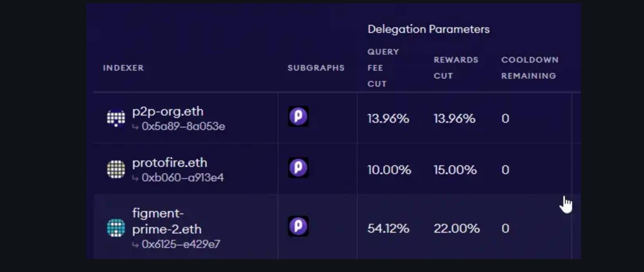Click the arrow icon beside address 0xb060–a913e4
644x272 pixels.
(x=135, y=178)
